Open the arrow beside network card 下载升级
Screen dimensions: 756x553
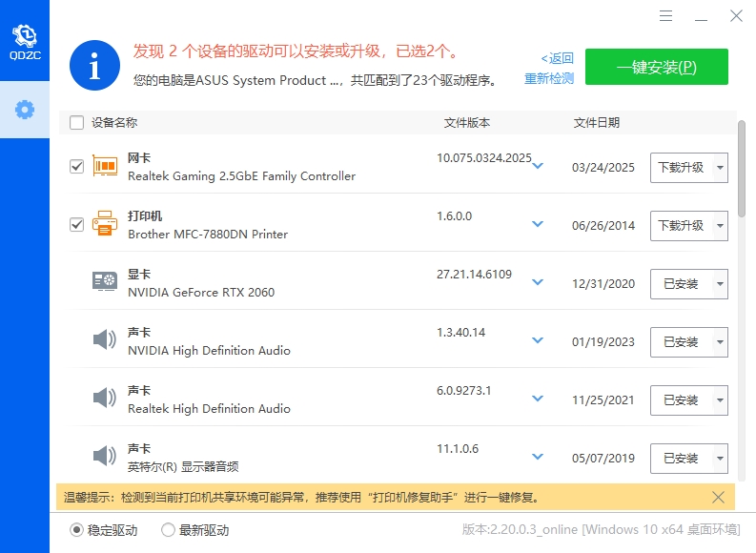tap(721, 168)
